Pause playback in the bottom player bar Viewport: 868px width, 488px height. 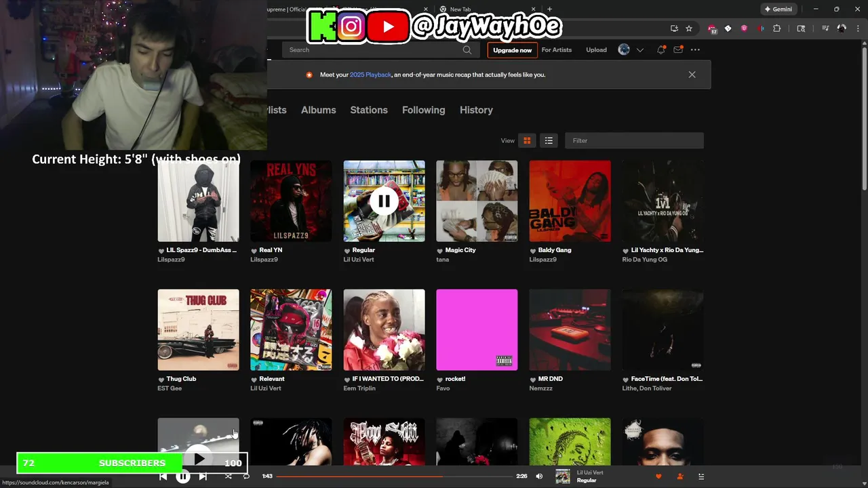pos(183,476)
